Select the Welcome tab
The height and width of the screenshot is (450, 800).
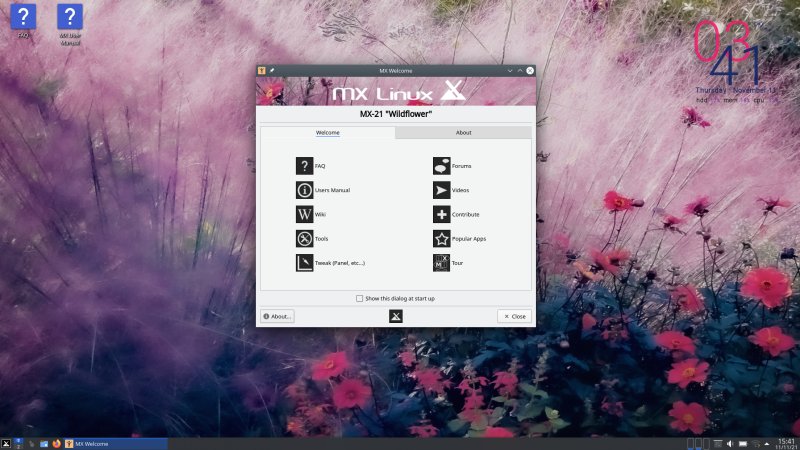pos(328,133)
